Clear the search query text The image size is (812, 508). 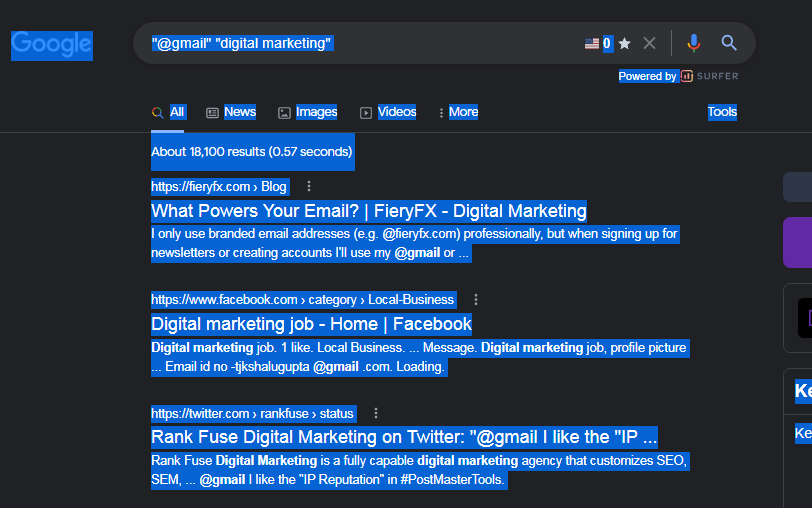649,43
